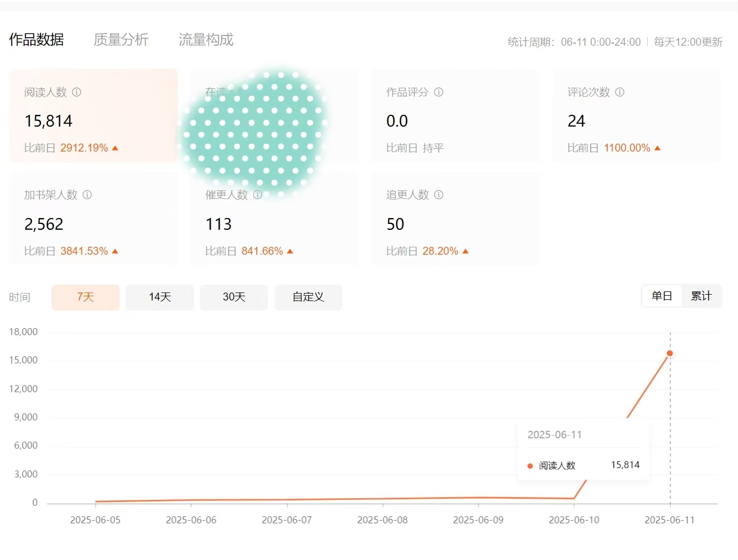This screenshot has height=560, width=738.
Task: Switch to the 质量分析 tab
Action: (121, 39)
